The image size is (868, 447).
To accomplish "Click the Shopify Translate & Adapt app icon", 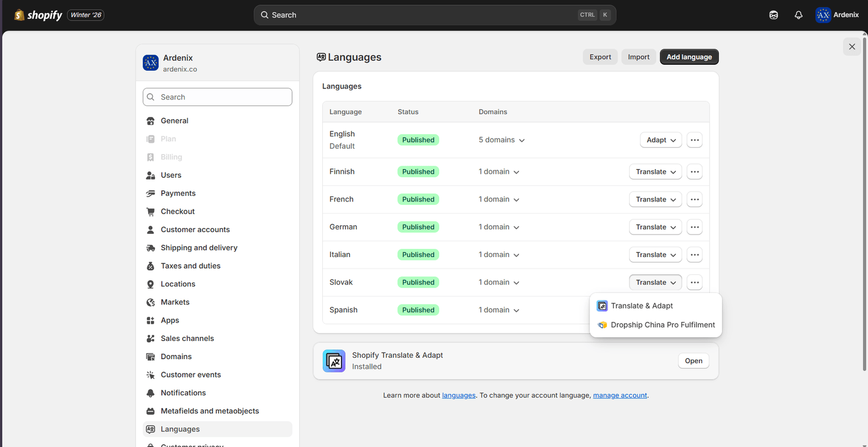I will (x=334, y=361).
